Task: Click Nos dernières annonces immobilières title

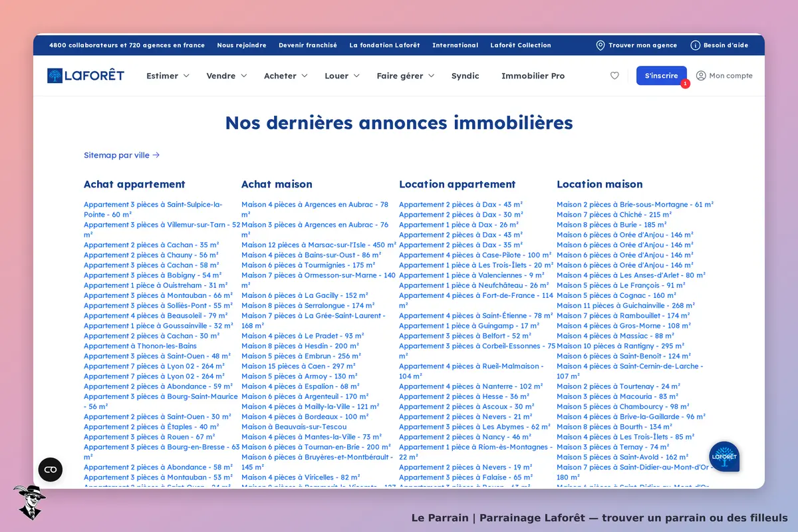Action: (x=399, y=123)
